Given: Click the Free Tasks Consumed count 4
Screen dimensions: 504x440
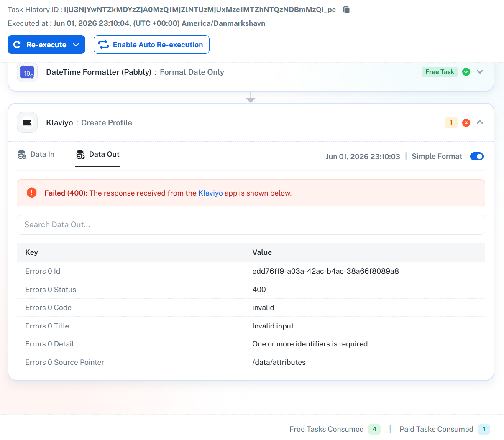Looking at the screenshot, I should click(374, 429).
